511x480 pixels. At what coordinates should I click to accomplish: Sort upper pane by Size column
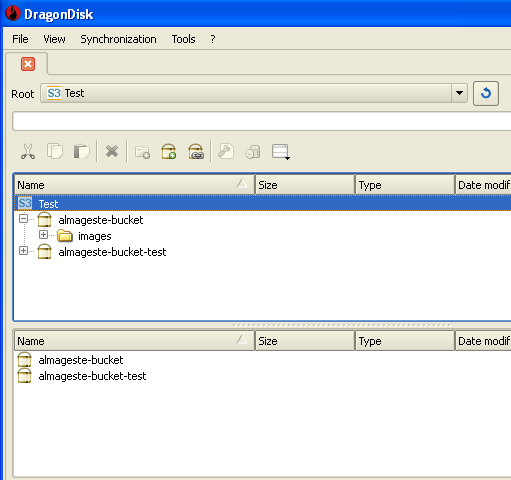305,185
